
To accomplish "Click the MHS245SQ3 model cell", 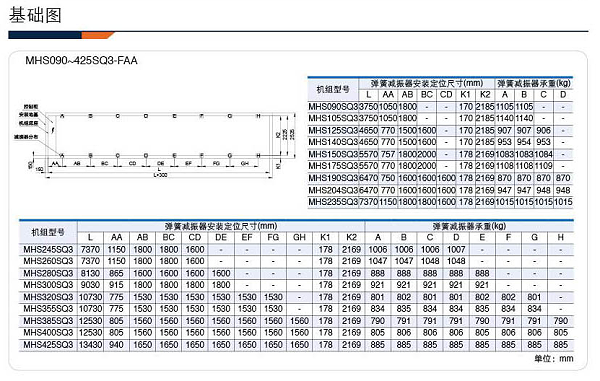I will [x=48, y=249].
